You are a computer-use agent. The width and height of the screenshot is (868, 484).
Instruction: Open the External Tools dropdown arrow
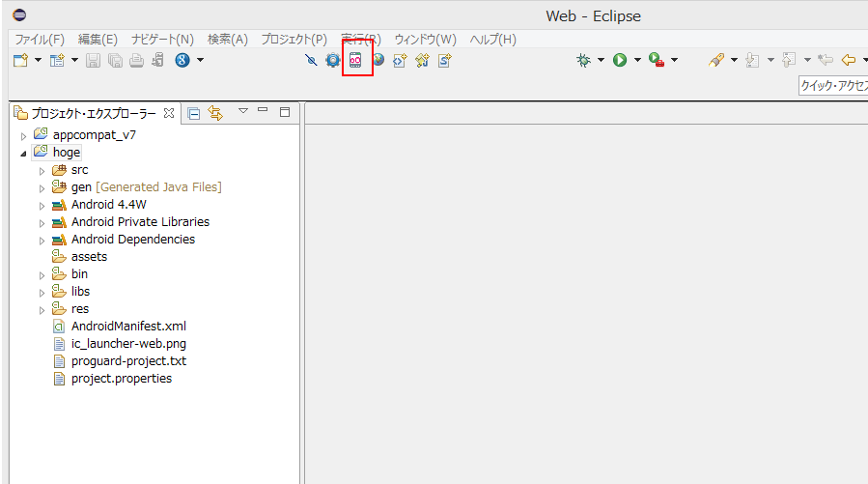[674, 60]
